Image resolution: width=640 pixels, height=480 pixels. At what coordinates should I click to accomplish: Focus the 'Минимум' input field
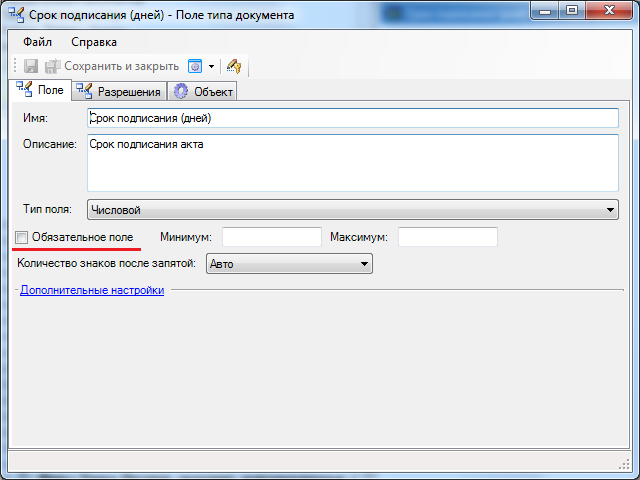[271, 237]
